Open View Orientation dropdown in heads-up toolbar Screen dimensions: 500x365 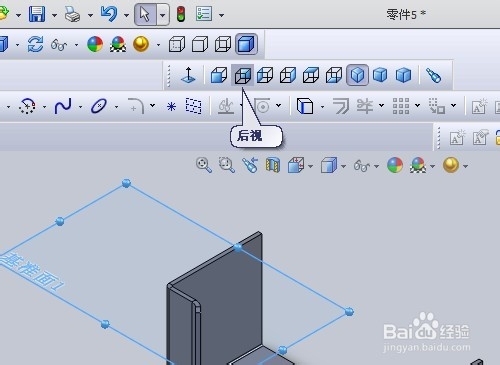coord(310,166)
